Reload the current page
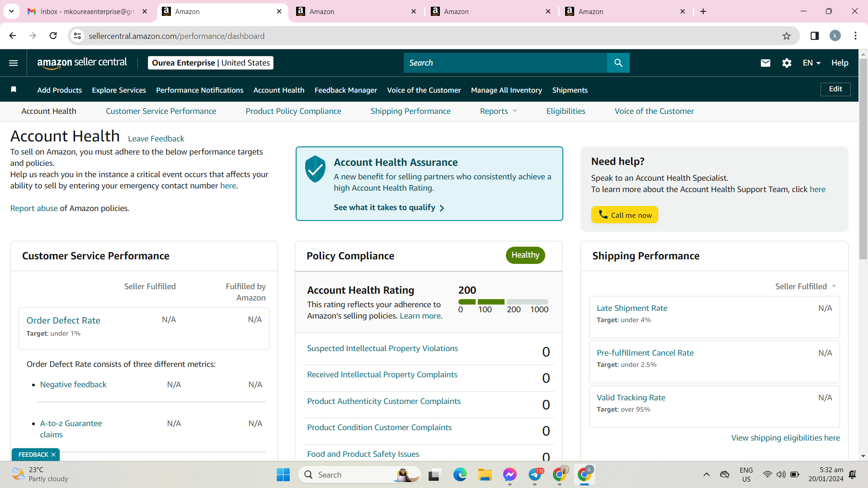 (53, 36)
